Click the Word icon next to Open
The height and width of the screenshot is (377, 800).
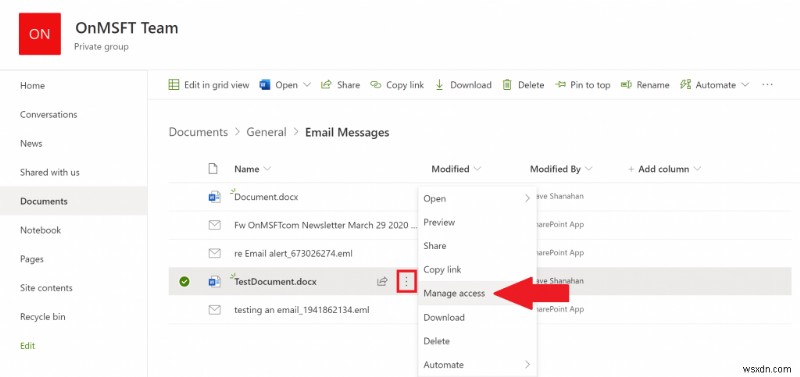coord(265,85)
